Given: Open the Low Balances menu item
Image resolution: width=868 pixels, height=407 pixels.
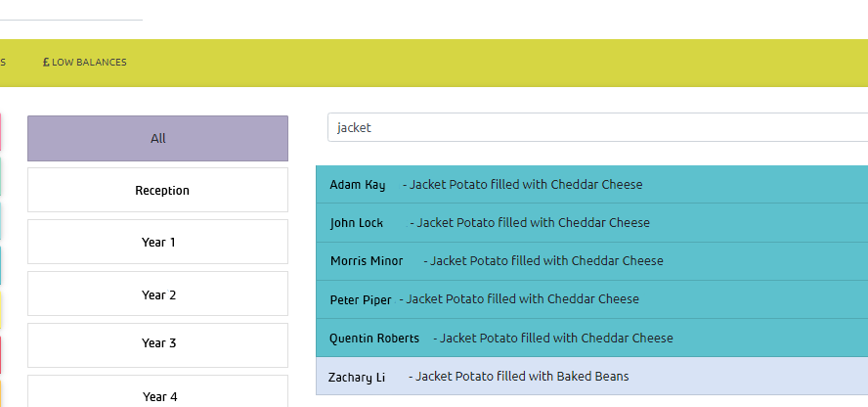Looking at the screenshot, I should tap(89, 62).
